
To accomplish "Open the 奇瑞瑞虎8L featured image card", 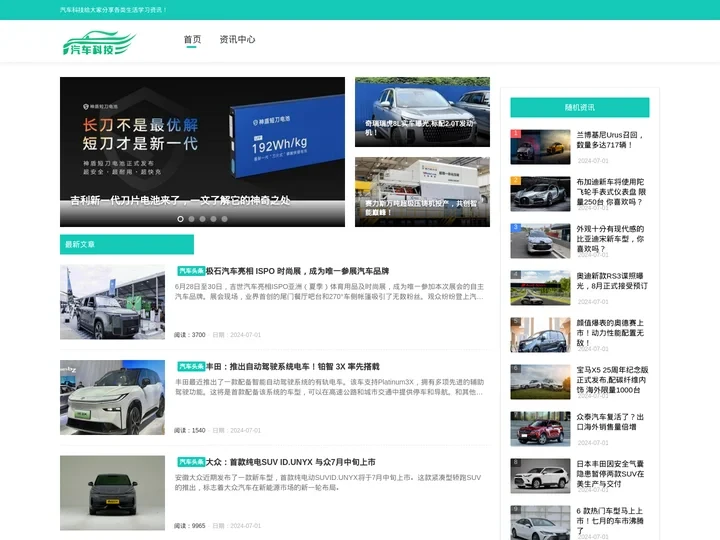I will [x=422, y=112].
